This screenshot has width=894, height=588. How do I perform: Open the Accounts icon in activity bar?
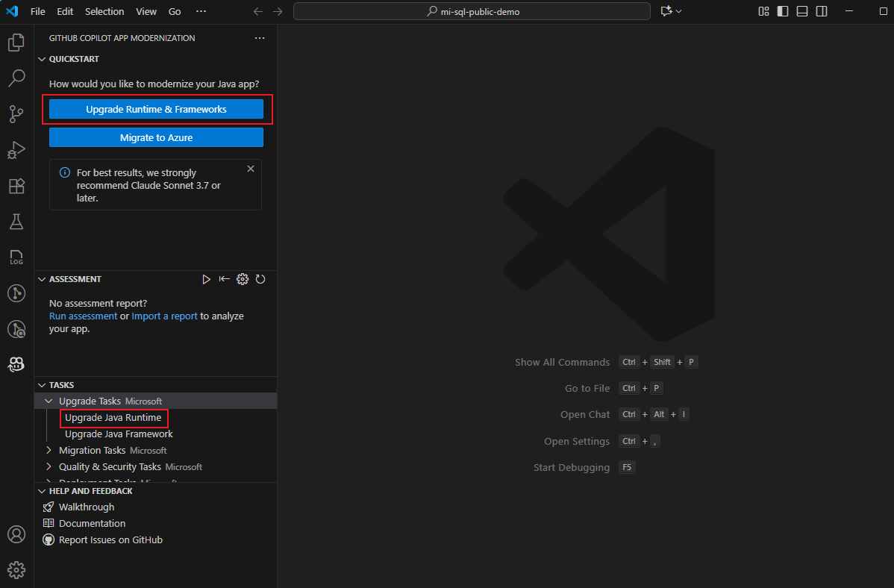point(16,534)
